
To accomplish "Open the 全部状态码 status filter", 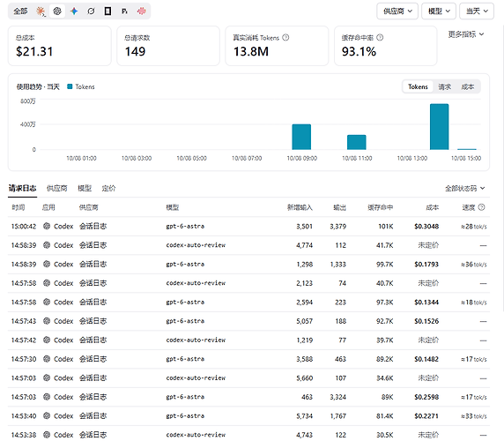I will click(x=464, y=189).
